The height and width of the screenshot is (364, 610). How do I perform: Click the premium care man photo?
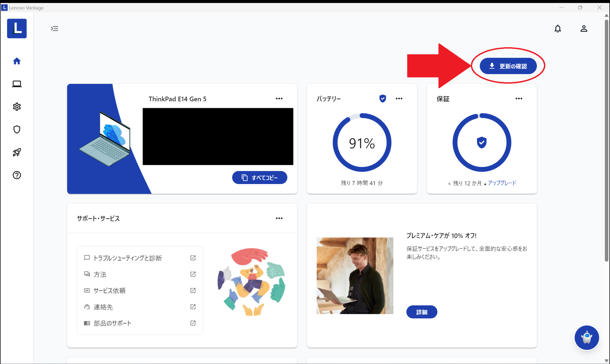355,276
